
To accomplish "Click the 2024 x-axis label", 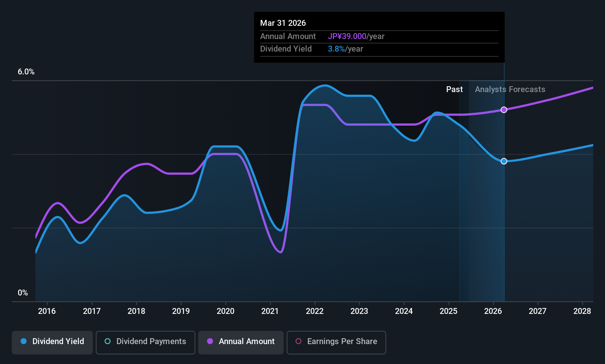I will click(x=404, y=311).
